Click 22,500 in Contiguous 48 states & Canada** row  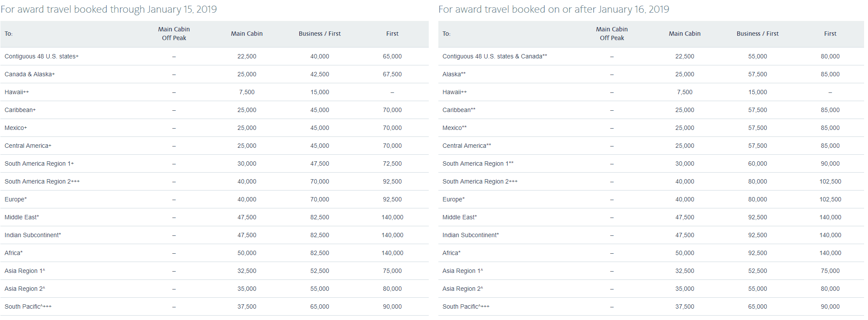click(x=685, y=56)
